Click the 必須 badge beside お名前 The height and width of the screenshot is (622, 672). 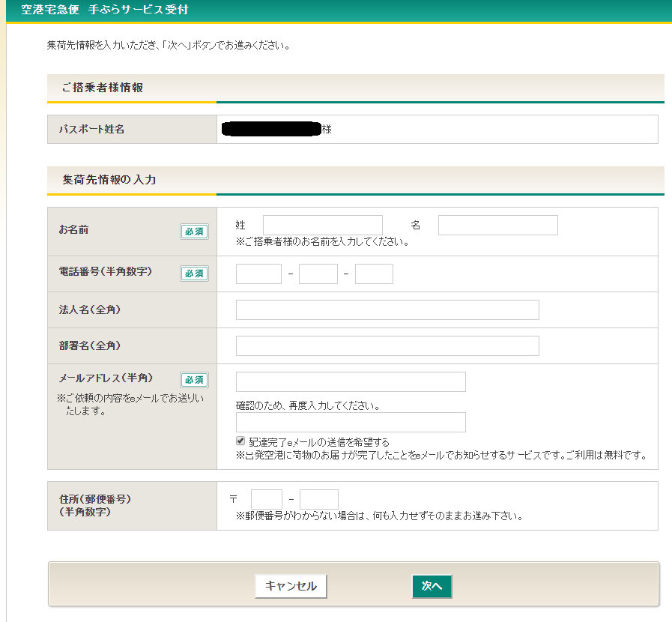(x=194, y=232)
